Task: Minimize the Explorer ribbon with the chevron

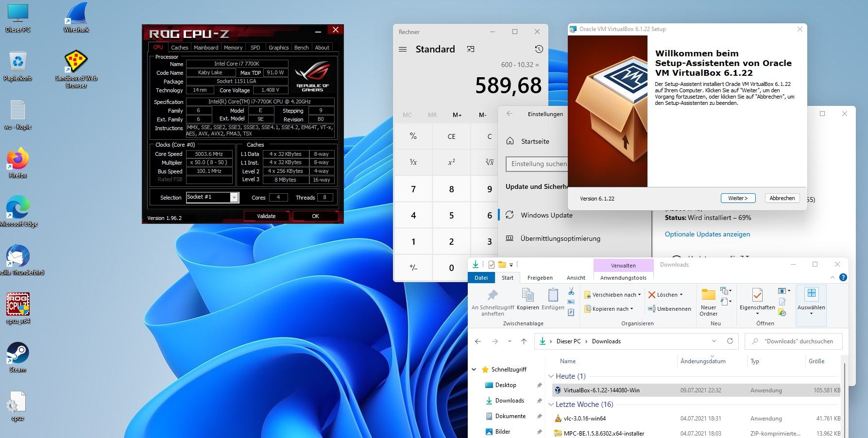Action: pyautogui.click(x=833, y=277)
